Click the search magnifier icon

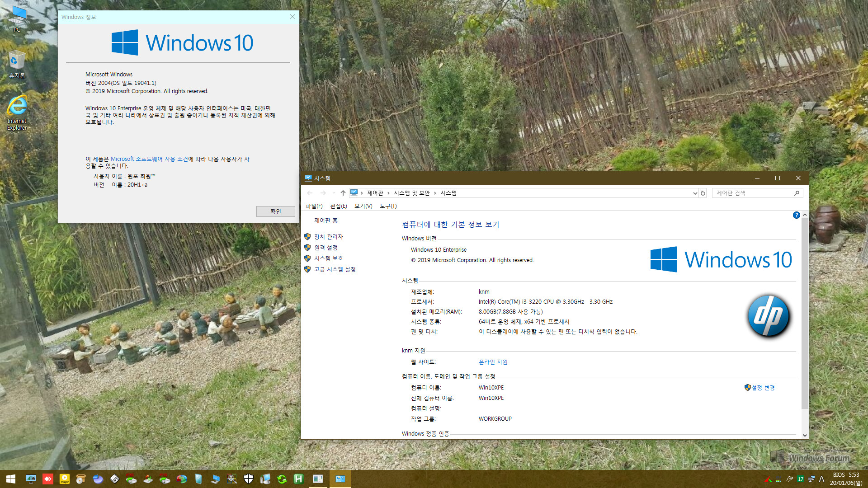[x=797, y=193]
